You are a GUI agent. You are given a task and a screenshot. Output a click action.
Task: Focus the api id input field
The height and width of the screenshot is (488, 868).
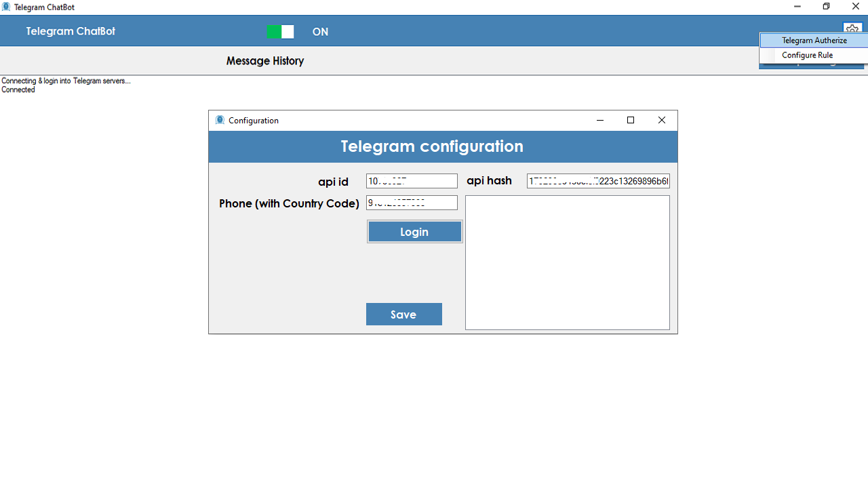(x=412, y=181)
